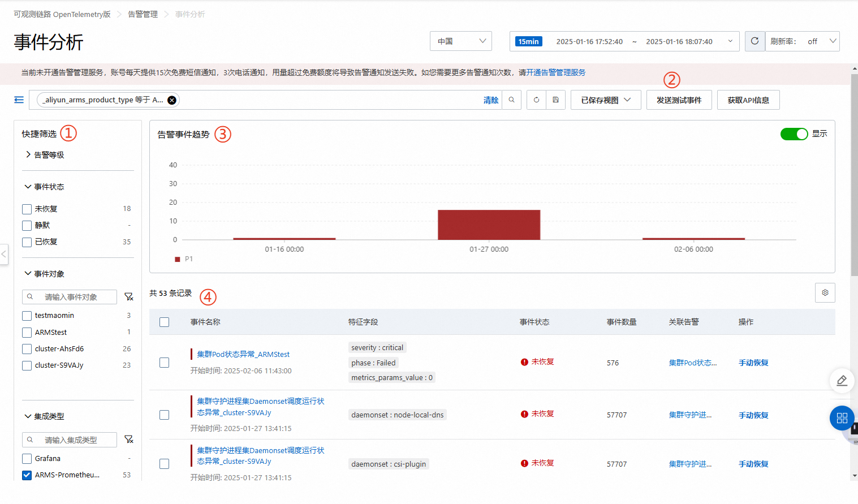This screenshot has height=504, width=858.
Task: Click the 未恢复 status icon for 集群Pod状态异常_ARMStest
Action: pyautogui.click(x=524, y=362)
